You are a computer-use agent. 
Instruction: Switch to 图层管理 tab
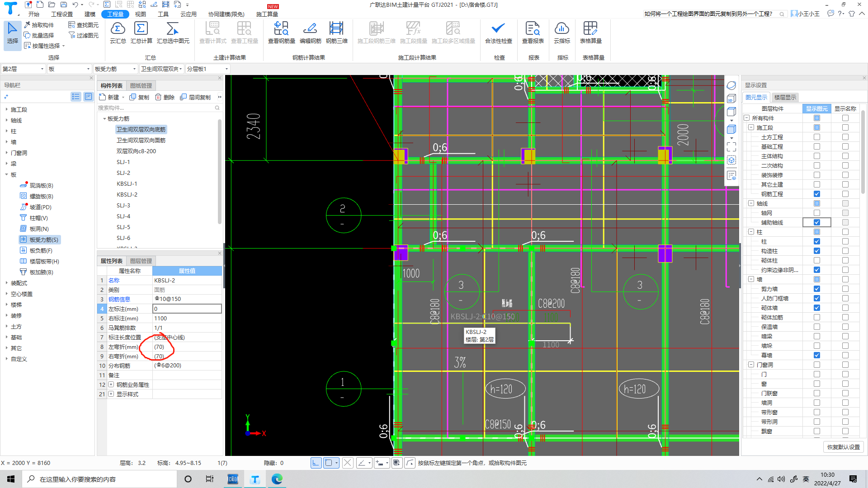coord(141,261)
